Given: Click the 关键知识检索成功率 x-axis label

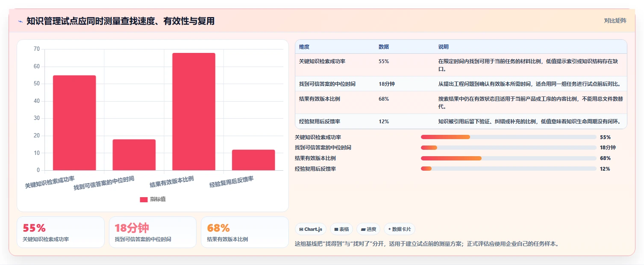Looking at the screenshot, I should click(x=50, y=182).
